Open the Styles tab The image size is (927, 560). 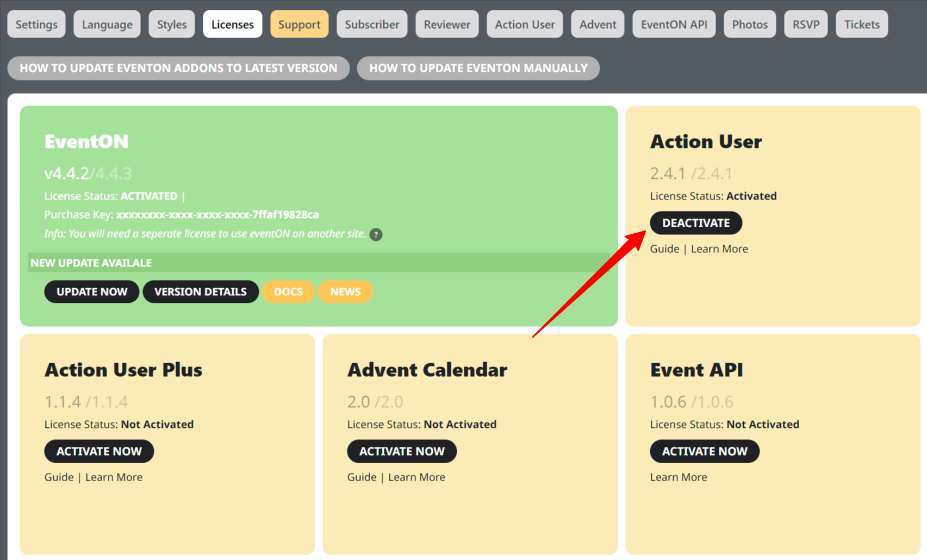172,24
